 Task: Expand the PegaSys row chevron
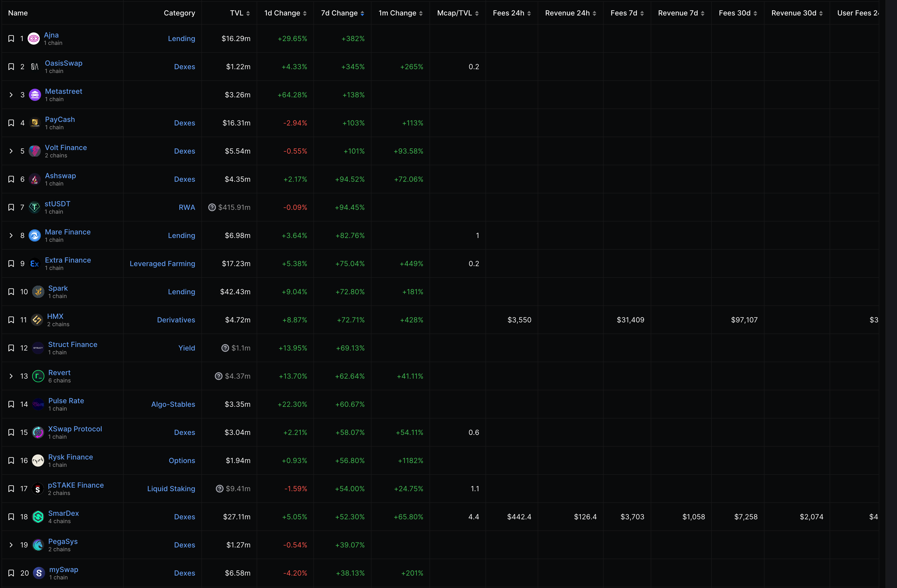[11, 545]
